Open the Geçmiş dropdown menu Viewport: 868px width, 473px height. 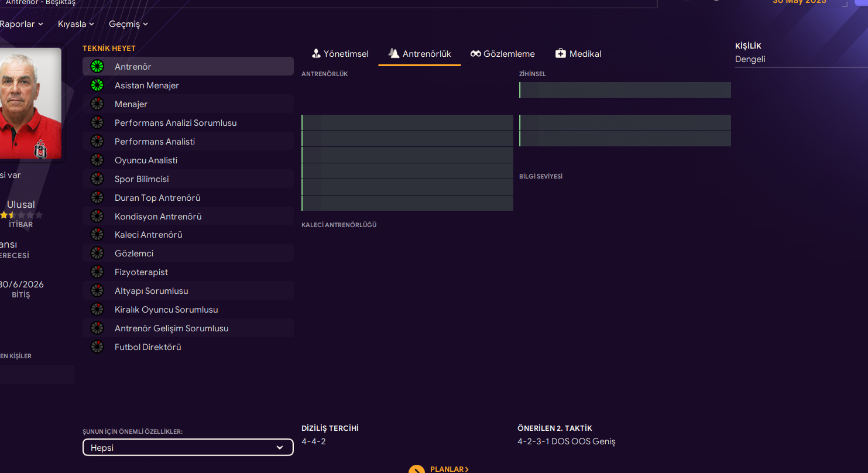pyautogui.click(x=128, y=24)
